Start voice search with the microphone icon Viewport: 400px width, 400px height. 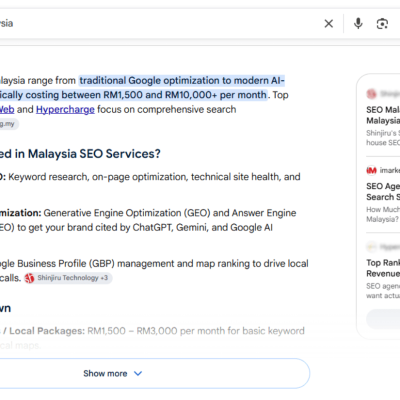(x=358, y=24)
